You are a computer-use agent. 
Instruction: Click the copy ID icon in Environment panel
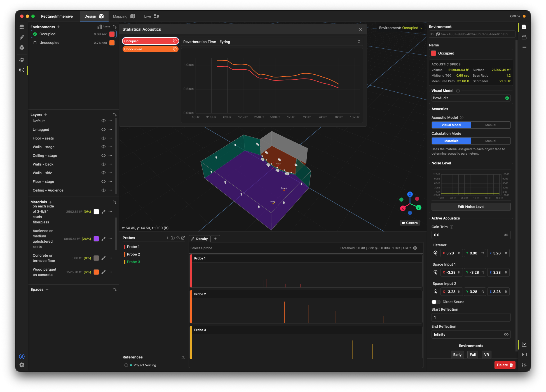point(438,34)
